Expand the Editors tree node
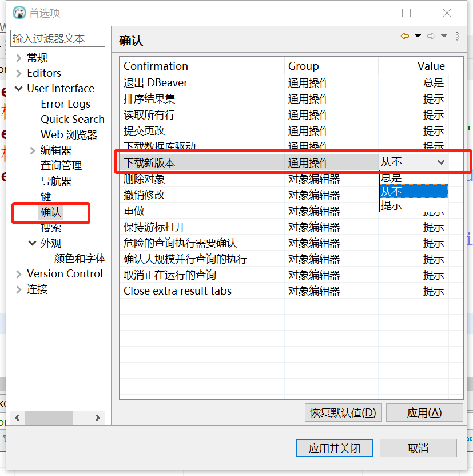 pyautogui.click(x=19, y=73)
